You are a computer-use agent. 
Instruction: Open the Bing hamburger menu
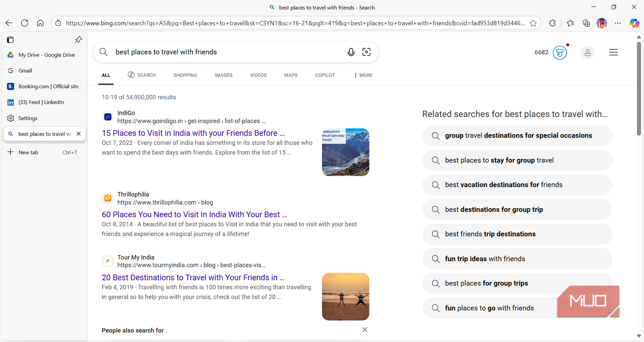613,52
